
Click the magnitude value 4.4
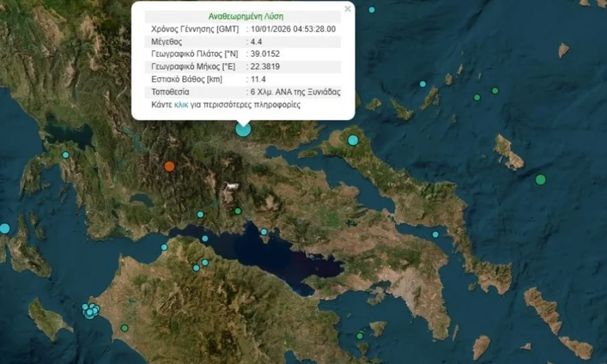point(256,42)
